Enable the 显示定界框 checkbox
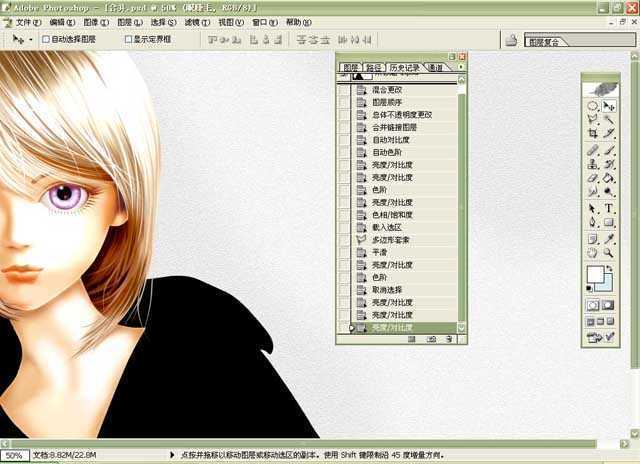Viewport: 640px width, 464px height. [x=128, y=39]
